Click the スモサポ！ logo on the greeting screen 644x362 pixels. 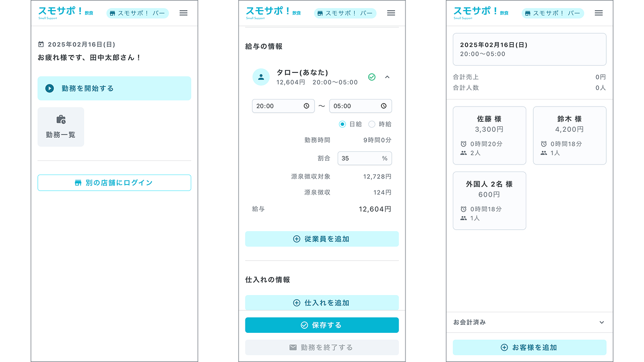click(x=60, y=12)
